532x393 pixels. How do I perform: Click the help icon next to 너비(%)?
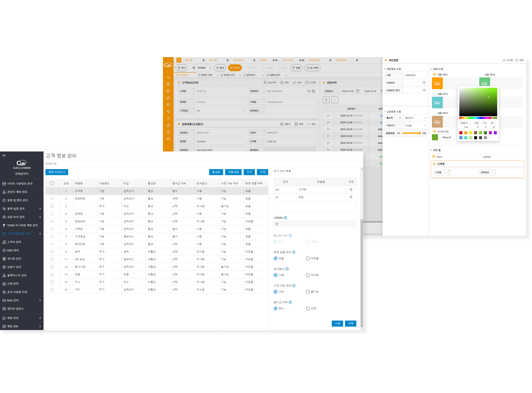[286, 218]
